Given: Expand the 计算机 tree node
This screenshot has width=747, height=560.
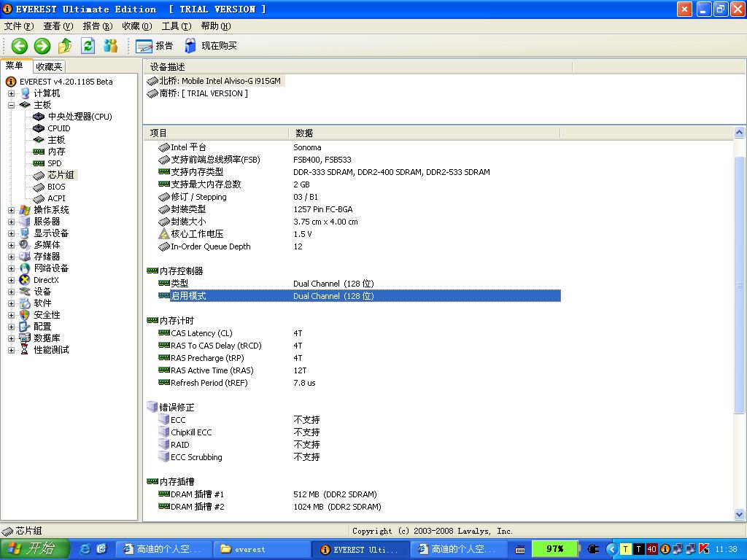Looking at the screenshot, I should (12, 93).
